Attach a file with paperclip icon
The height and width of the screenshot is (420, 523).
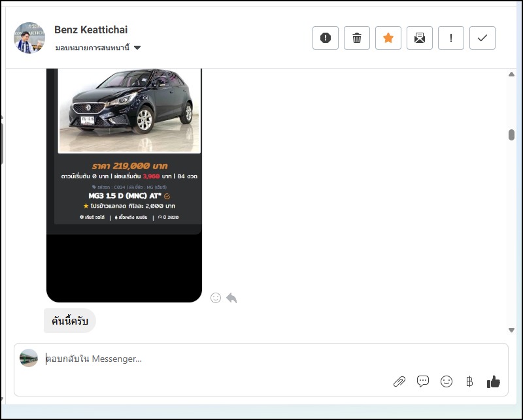tap(399, 381)
